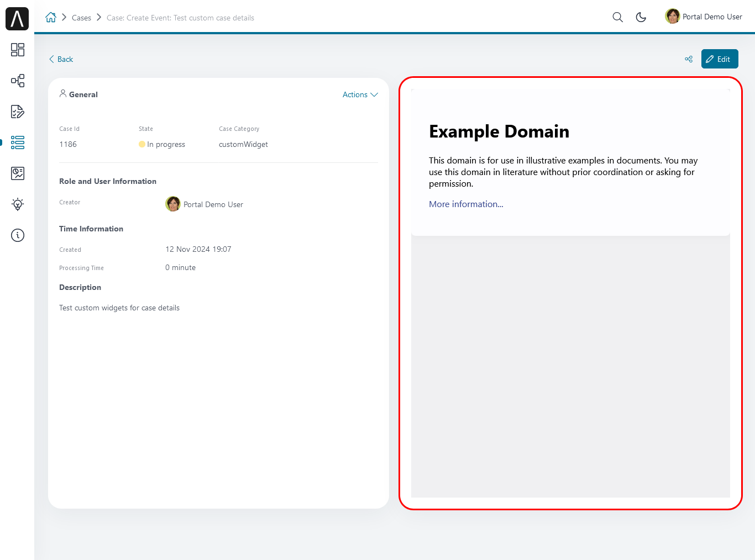
Task: Go to Cases in the breadcrumb
Action: 81,18
